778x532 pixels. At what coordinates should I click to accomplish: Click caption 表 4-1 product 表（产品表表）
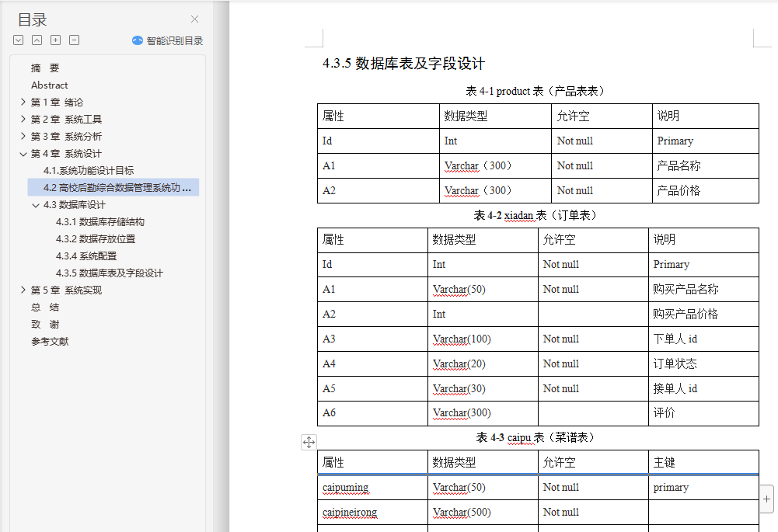click(536, 91)
